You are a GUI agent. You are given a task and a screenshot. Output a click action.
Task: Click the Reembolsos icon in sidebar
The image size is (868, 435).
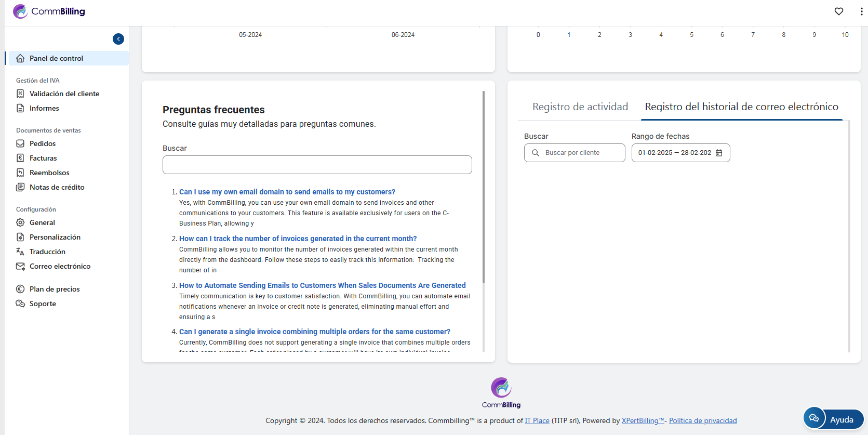[20, 173]
